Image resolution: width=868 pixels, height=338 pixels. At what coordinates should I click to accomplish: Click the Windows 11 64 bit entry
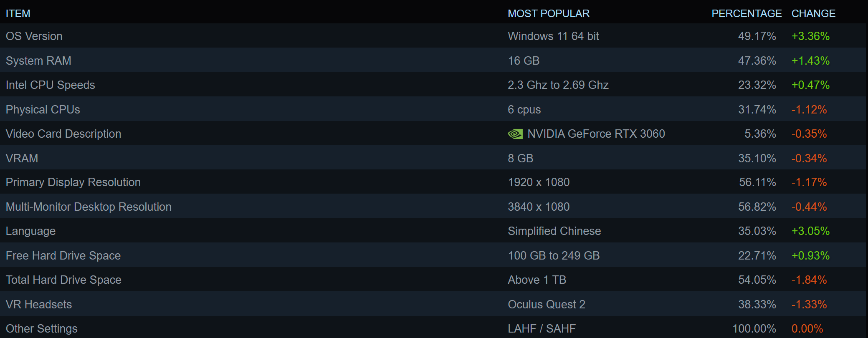(x=553, y=36)
